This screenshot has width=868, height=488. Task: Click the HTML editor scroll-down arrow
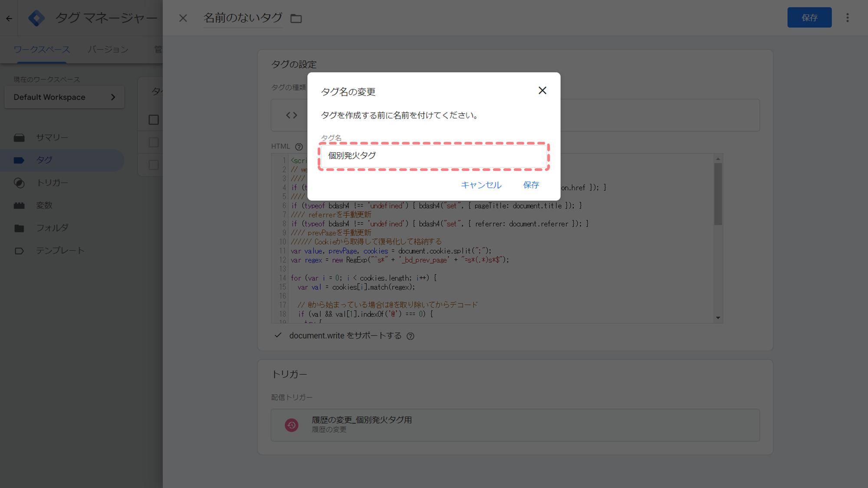718,318
